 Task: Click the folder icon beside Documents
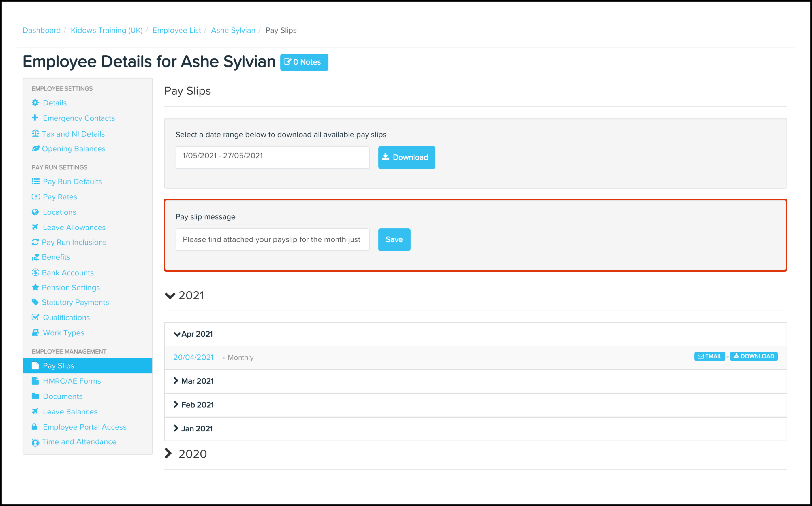35,396
